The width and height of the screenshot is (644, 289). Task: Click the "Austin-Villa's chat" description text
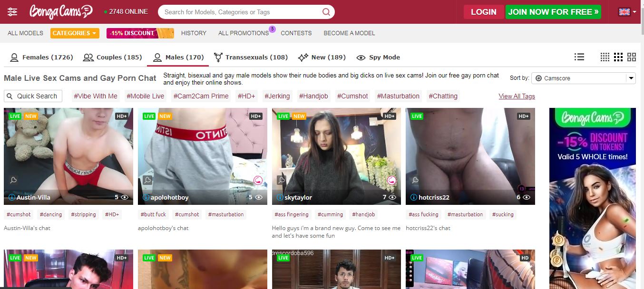pos(27,228)
